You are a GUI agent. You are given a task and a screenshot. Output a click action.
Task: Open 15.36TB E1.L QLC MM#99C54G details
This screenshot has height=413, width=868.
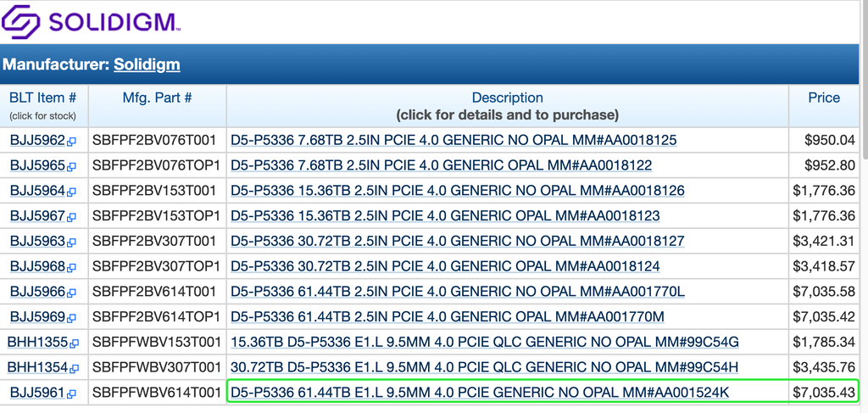pos(484,343)
